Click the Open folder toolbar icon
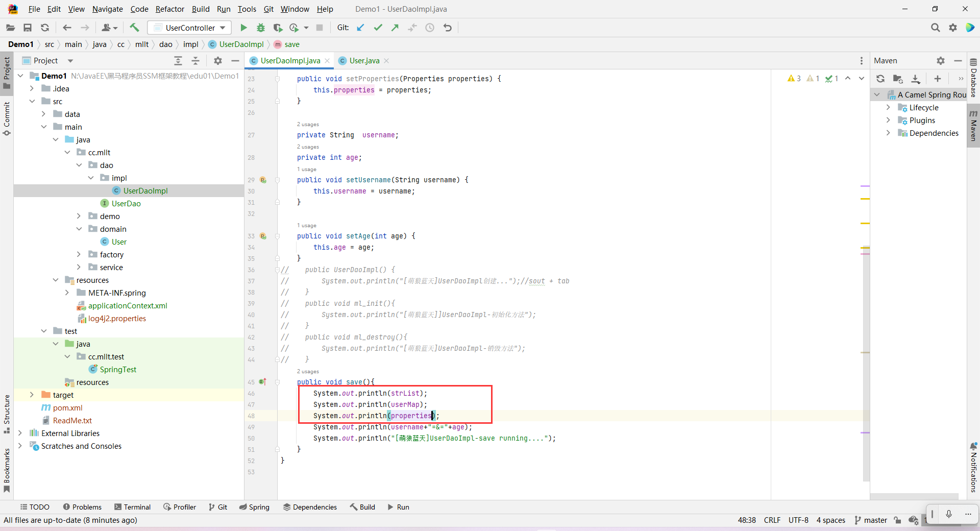This screenshot has width=980, height=531. 10,28
